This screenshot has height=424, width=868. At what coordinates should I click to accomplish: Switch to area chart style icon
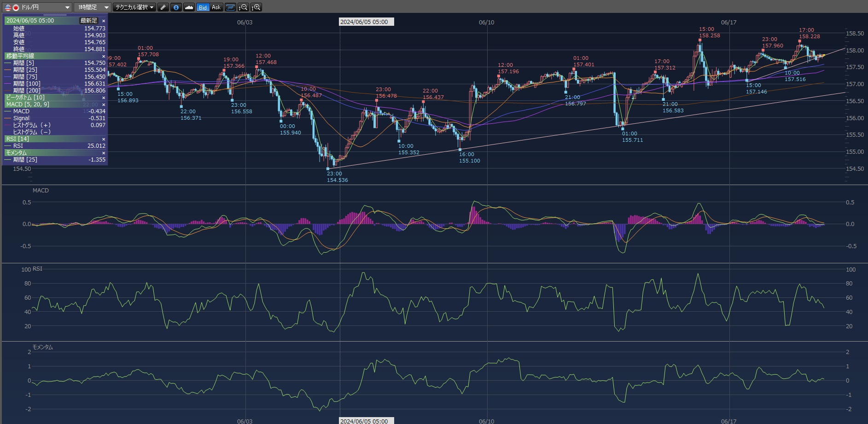click(x=189, y=7)
